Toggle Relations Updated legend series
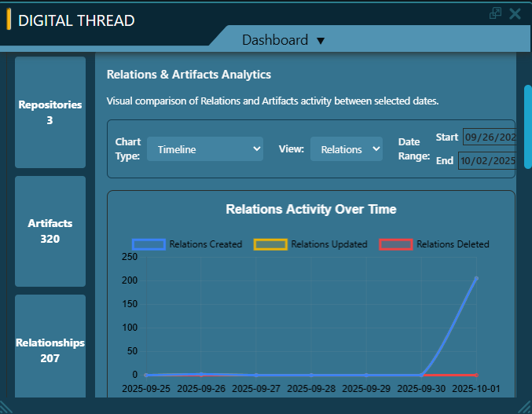This screenshot has height=414, width=532. click(311, 244)
